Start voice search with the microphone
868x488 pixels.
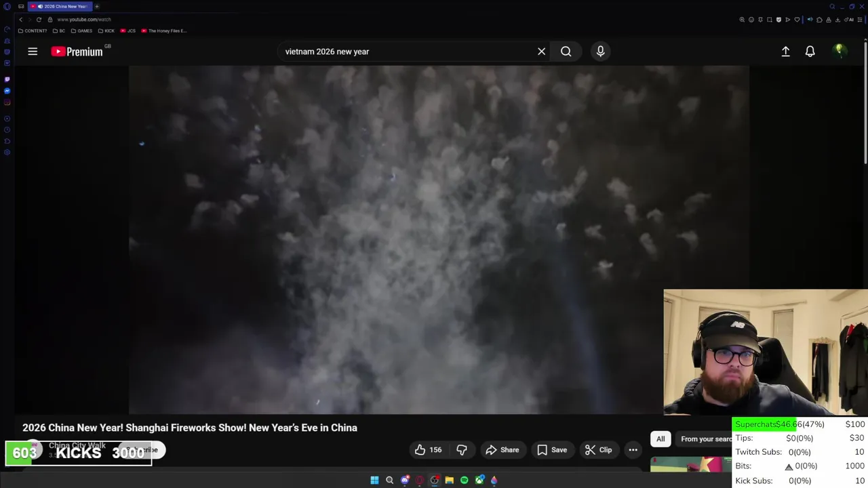tap(600, 52)
